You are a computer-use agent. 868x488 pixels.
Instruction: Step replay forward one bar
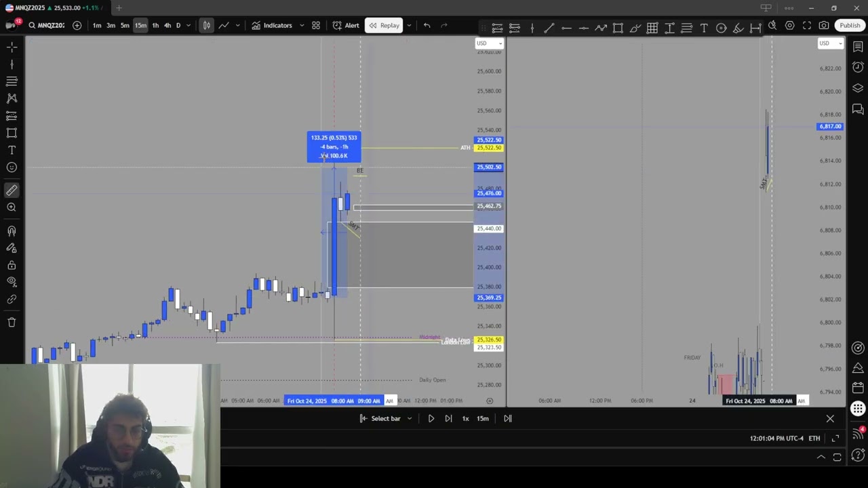click(x=448, y=418)
